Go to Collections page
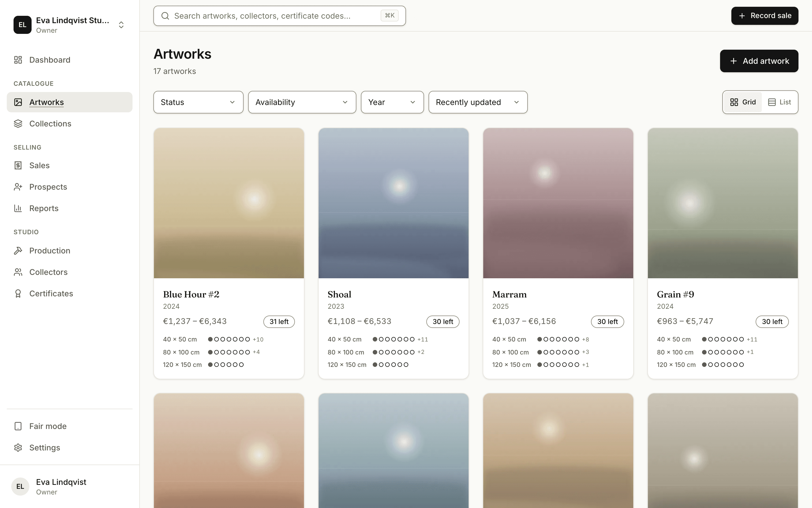 coord(69,124)
